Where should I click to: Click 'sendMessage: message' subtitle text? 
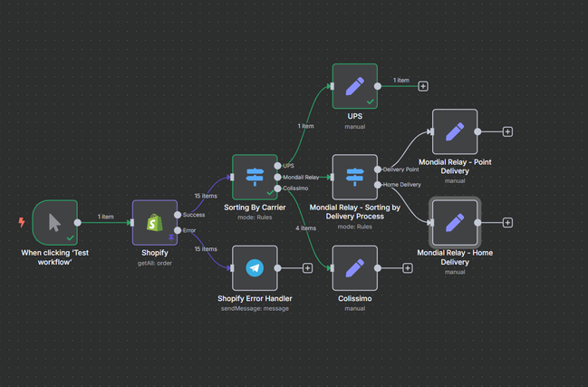click(x=255, y=309)
